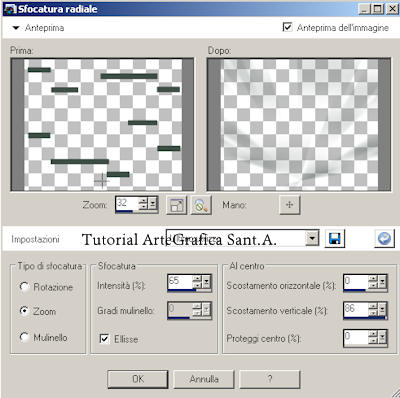Open the Impostazioni presets dropdown
400x398 pixels.
click(x=312, y=238)
